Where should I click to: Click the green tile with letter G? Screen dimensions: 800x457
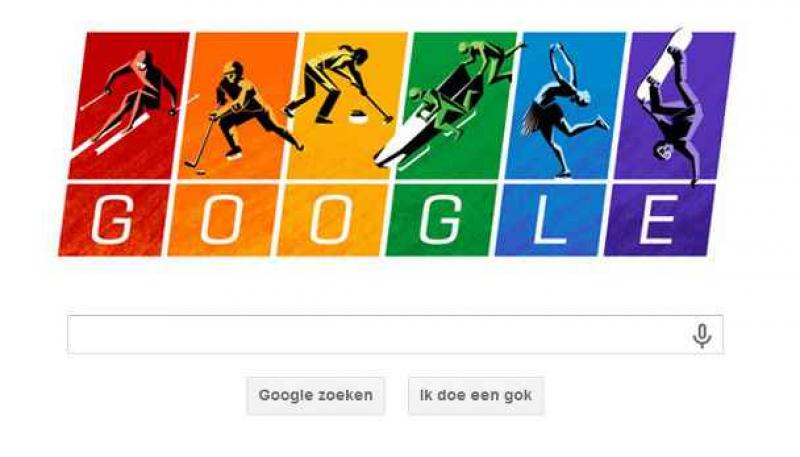tap(441, 220)
